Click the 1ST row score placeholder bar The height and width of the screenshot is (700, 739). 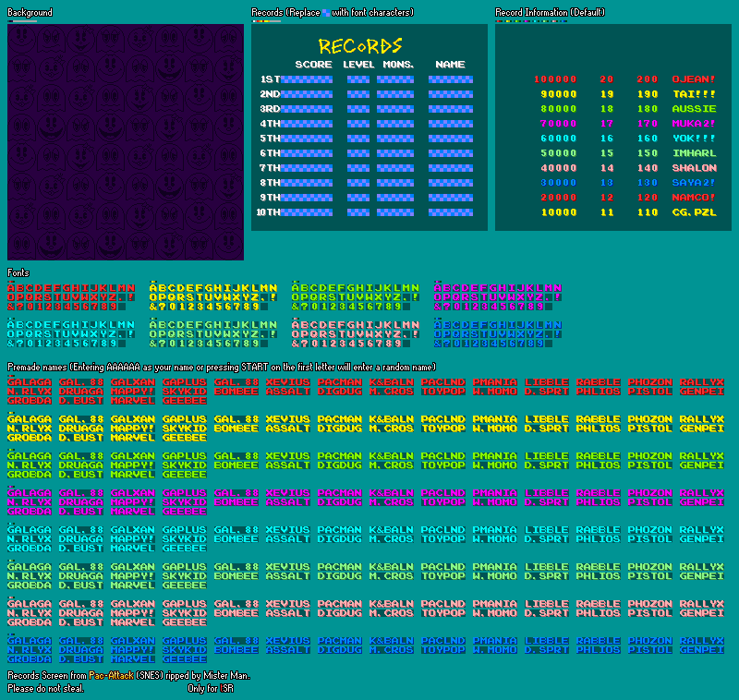[x=307, y=79]
